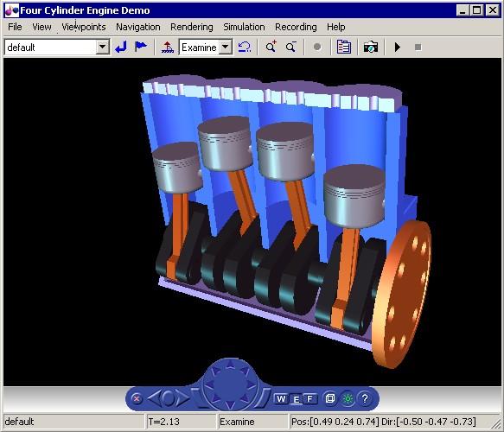
Task: Expand the Examine navigation mode dropdown
Action: point(226,48)
